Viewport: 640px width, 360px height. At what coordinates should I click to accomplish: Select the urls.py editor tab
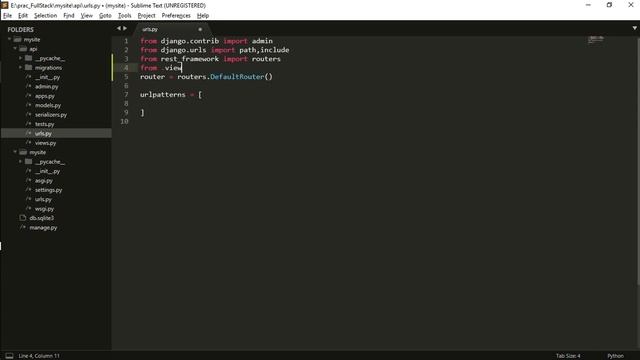(171, 29)
